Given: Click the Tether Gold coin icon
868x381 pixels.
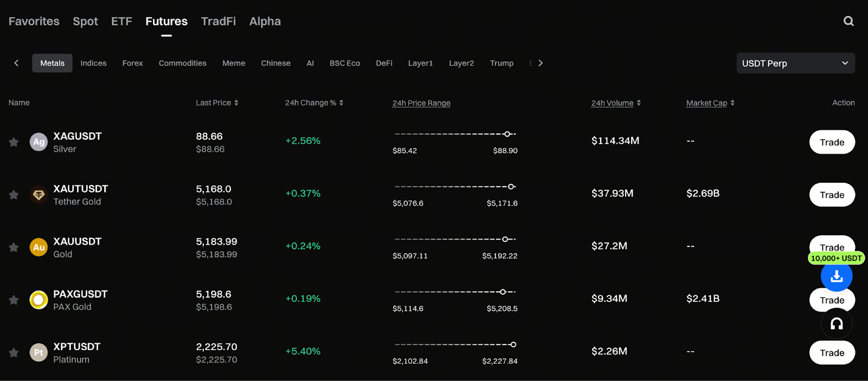Looking at the screenshot, I should (39, 195).
